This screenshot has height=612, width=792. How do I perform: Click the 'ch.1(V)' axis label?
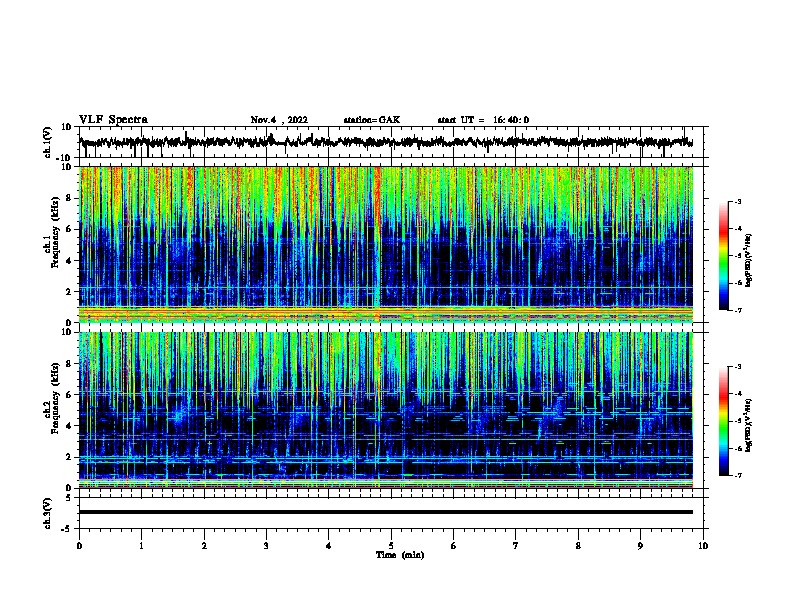pos(48,142)
